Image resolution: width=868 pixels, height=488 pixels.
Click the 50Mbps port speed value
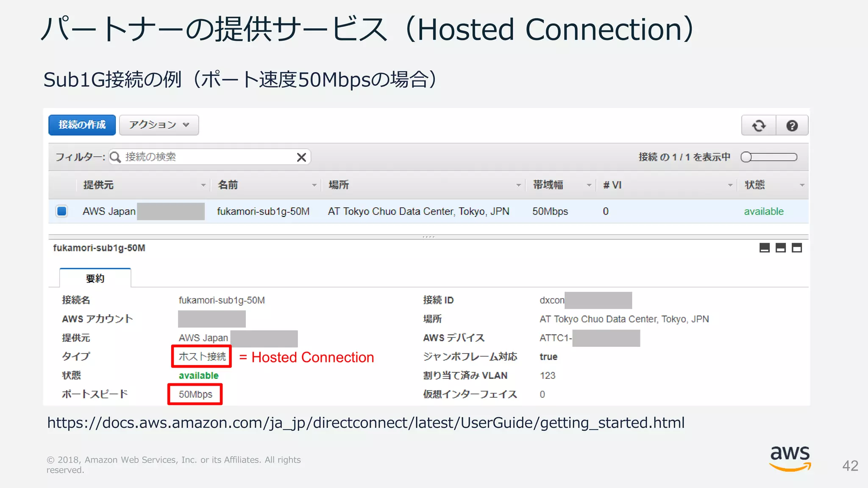coord(195,394)
